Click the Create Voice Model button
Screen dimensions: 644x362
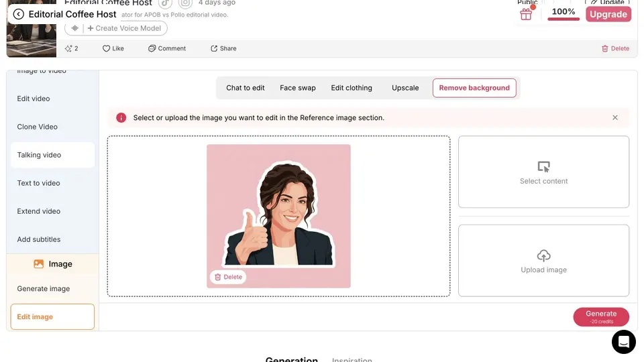click(x=124, y=28)
